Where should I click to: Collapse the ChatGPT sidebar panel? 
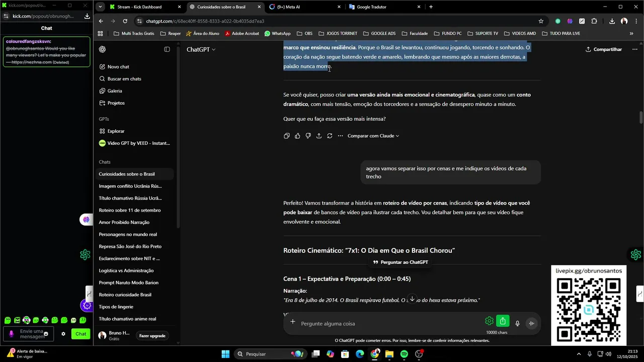[167, 49]
